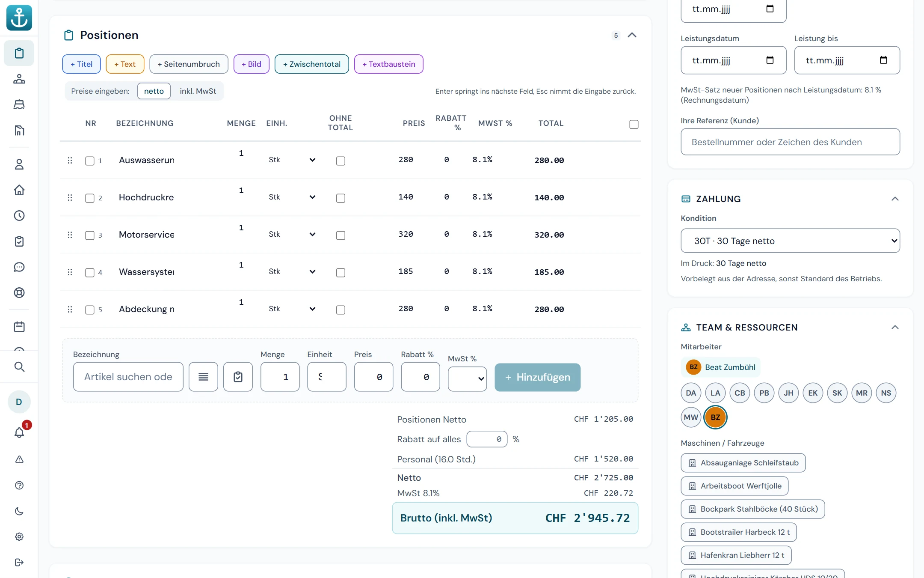Switch price entry to inkl. MwSt
924x578 pixels.
[x=198, y=91]
